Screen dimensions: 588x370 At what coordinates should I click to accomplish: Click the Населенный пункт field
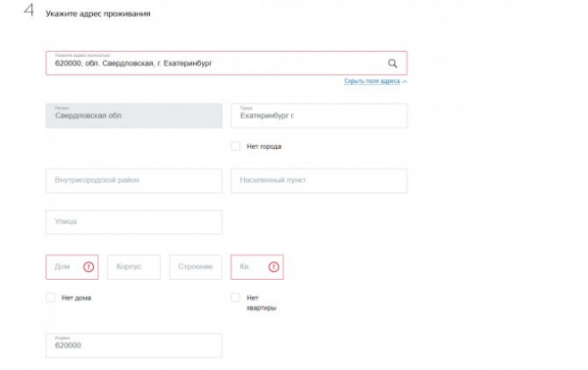[x=319, y=180]
